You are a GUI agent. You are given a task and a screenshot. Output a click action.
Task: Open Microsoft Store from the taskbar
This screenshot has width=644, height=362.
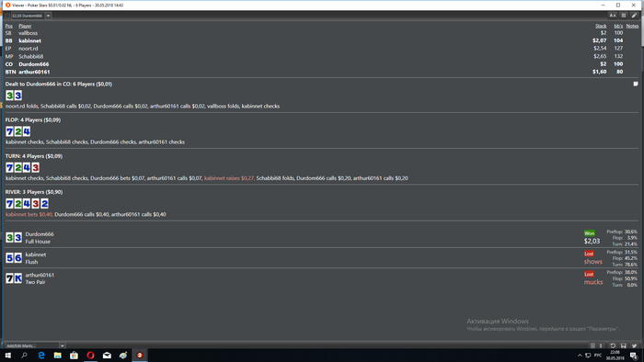point(74,355)
